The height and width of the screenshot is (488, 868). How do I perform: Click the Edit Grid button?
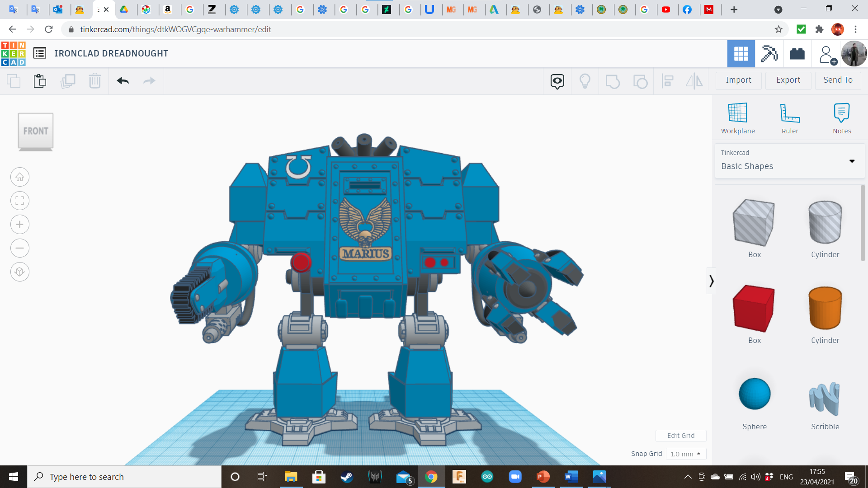[x=681, y=436]
